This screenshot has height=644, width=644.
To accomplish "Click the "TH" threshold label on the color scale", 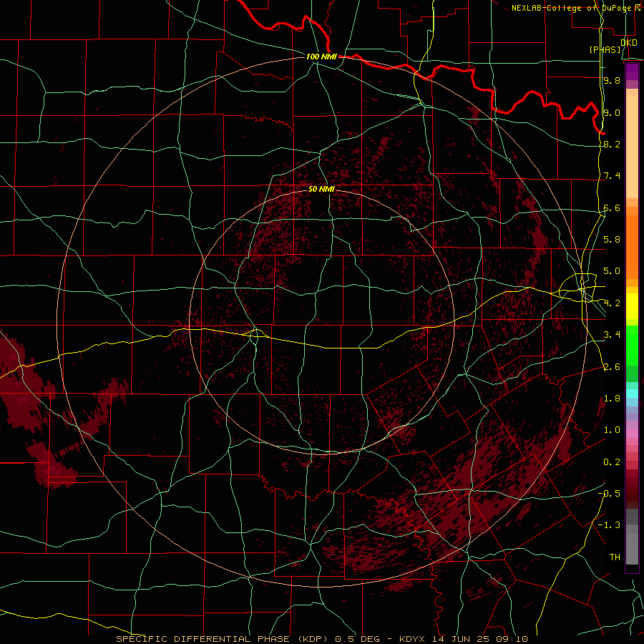I will [x=615, y=557].
